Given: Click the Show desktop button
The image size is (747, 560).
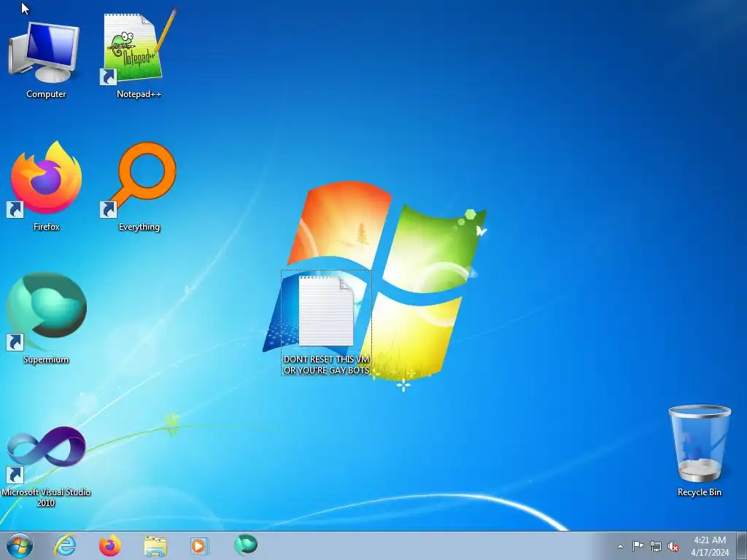Looking at the screenshot, I should 741,545.
